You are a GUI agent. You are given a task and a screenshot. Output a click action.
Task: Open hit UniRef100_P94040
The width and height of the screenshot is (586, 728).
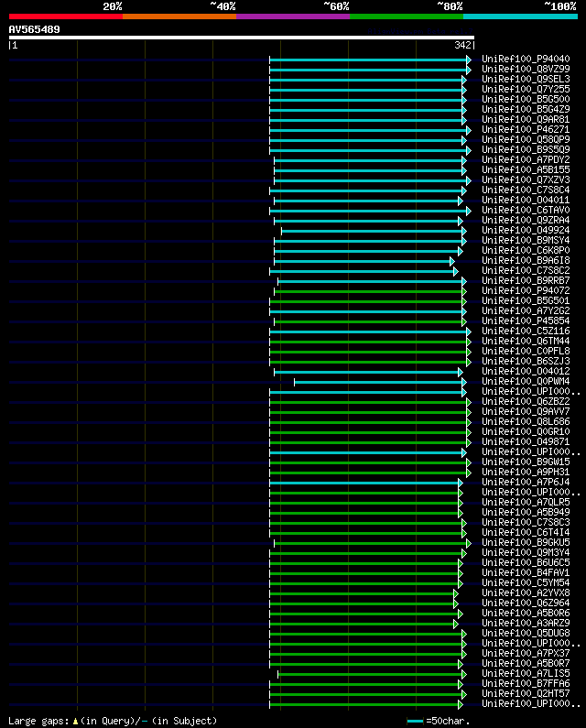526,59
